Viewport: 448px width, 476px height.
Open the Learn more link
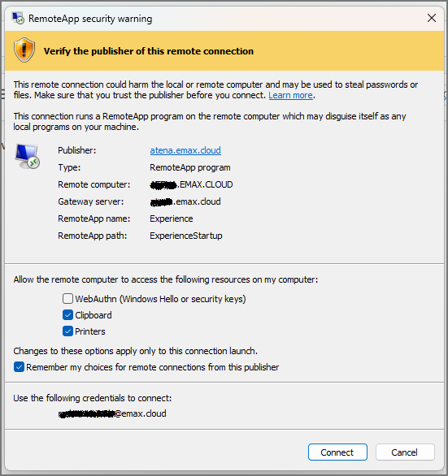click(290, 95)
